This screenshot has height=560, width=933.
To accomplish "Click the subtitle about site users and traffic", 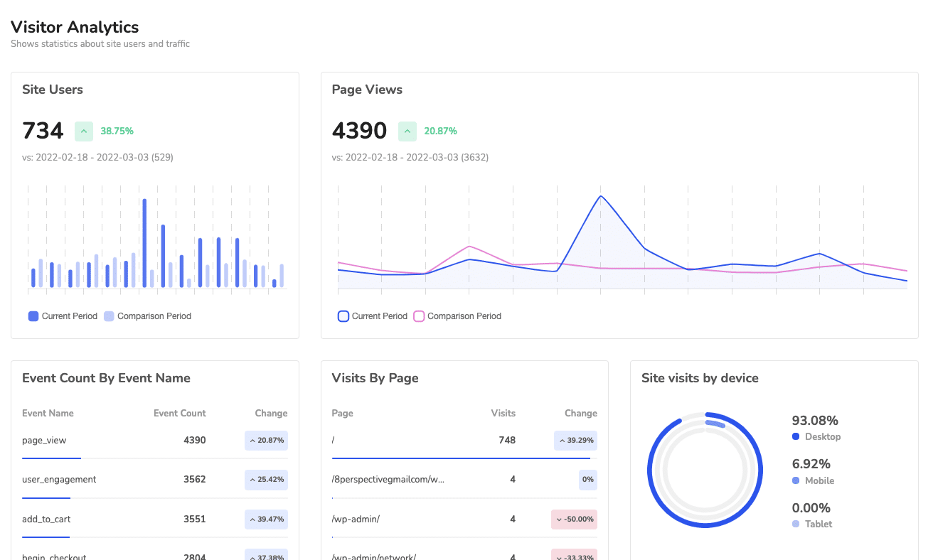I will coord(100,44).
